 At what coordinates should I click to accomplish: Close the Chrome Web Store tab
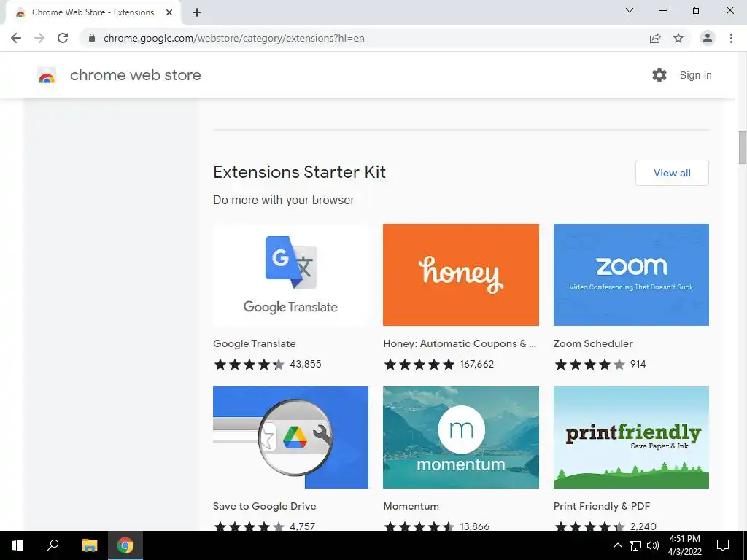coord(169,12)
